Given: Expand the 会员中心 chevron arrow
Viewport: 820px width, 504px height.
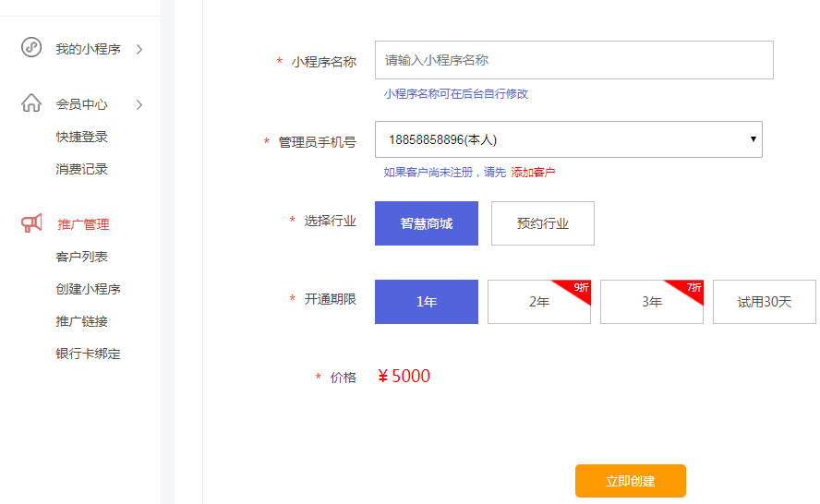Looking at the screenshot, I should (x=139, y=104).
